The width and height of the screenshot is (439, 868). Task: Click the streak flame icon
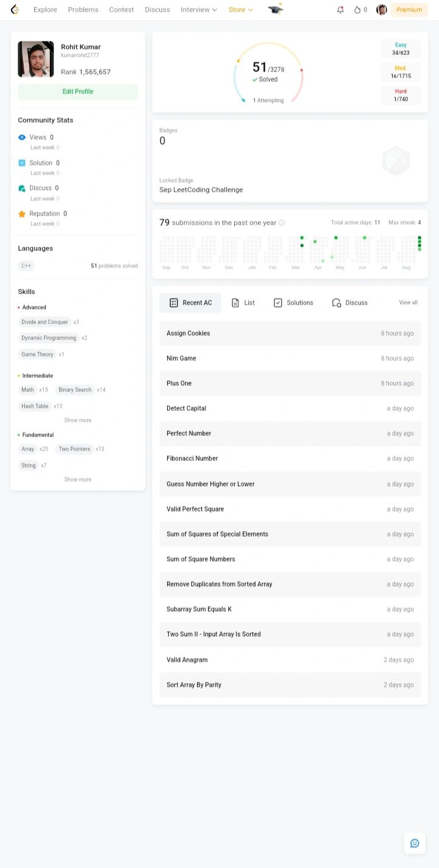pos(357,10)
